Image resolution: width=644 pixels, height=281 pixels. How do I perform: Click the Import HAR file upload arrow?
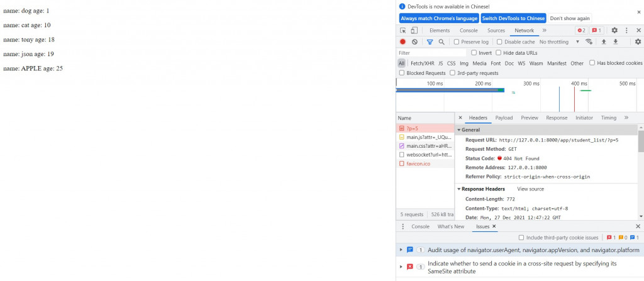coord(604,42)
